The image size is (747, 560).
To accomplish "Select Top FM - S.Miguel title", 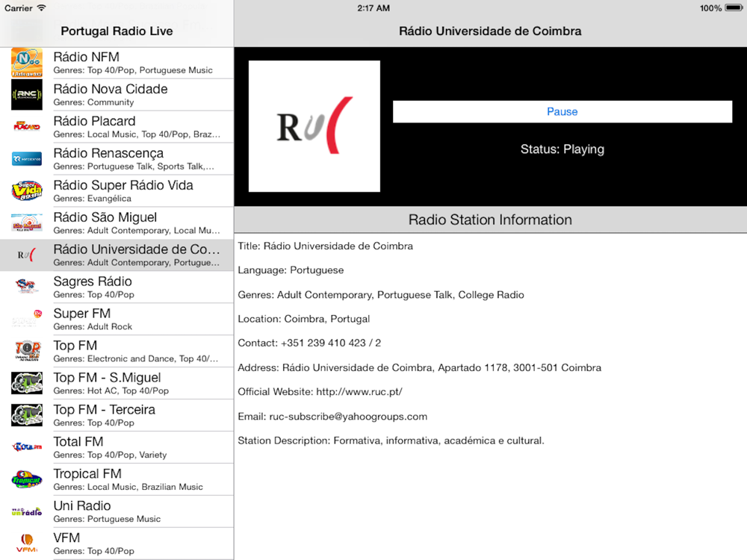I will (107, 378).
